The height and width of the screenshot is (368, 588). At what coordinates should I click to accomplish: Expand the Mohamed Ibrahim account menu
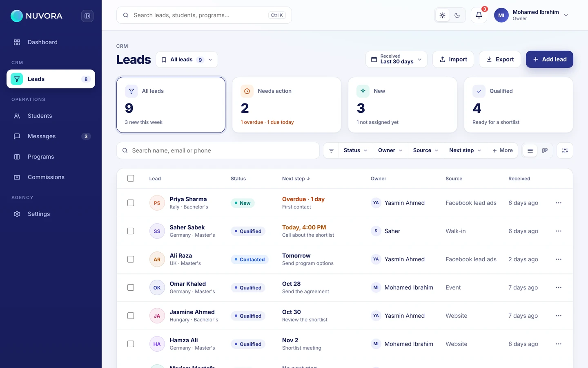tap(531, 15)
